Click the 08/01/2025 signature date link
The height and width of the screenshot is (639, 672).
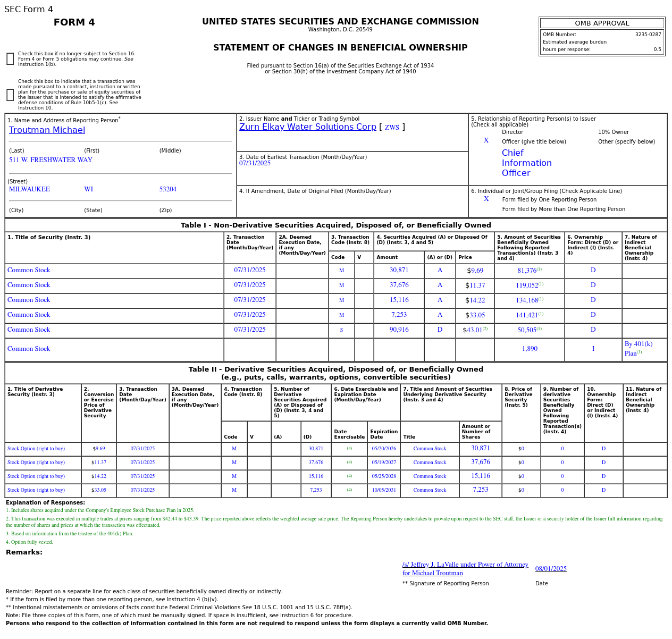point(551,569)
